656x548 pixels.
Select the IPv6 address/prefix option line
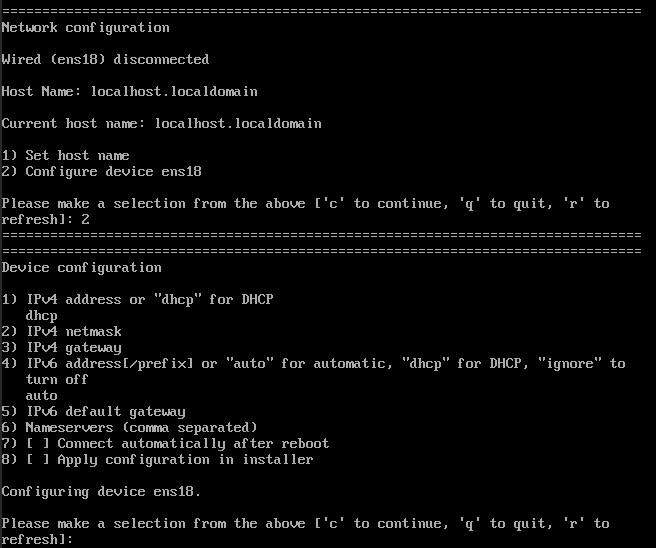pyautogui.click(x=313, y=363)
